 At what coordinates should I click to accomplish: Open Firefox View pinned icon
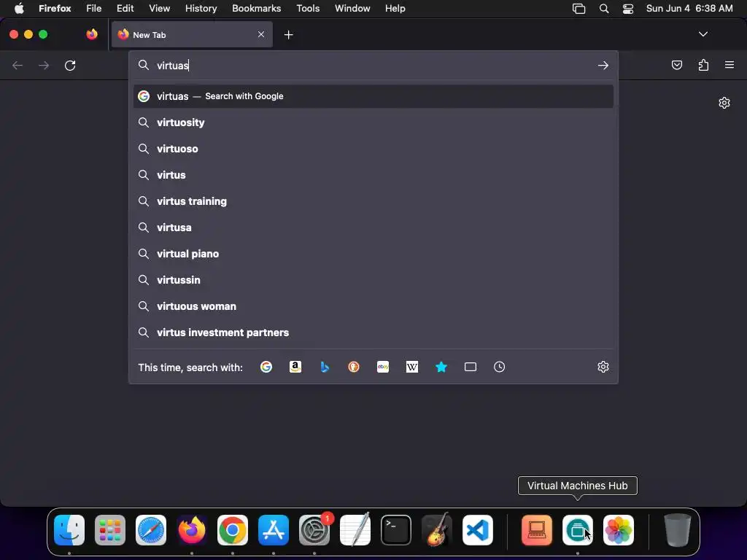click(x=92, y=34)
